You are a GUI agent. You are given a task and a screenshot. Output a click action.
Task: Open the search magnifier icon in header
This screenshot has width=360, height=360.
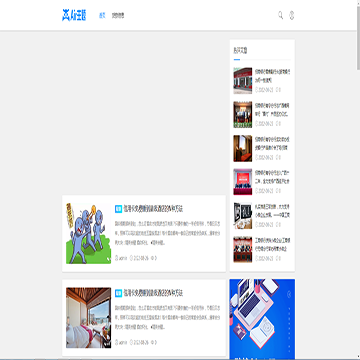click(281, 15)
